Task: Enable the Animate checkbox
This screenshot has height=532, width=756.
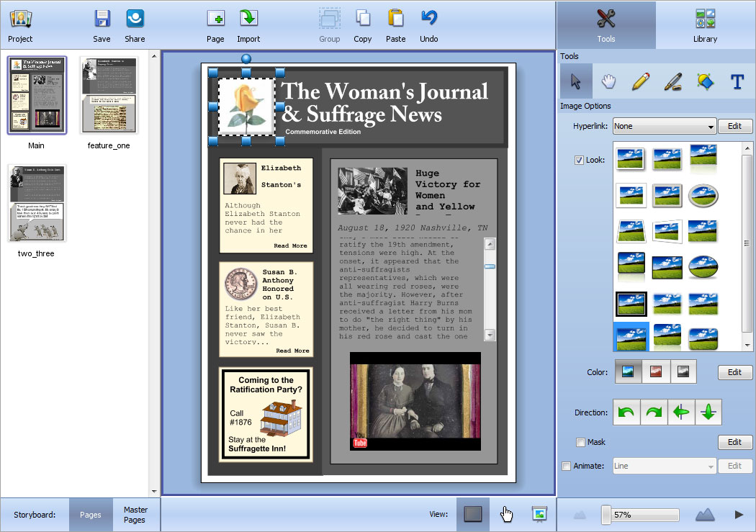Action: point(566,466)
